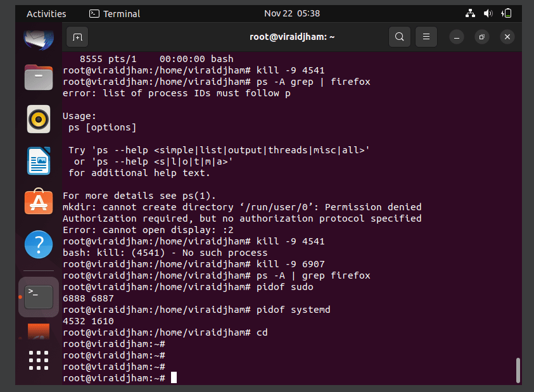
Task: Open the volume indicator in system tray
Action: coord(488,14)
